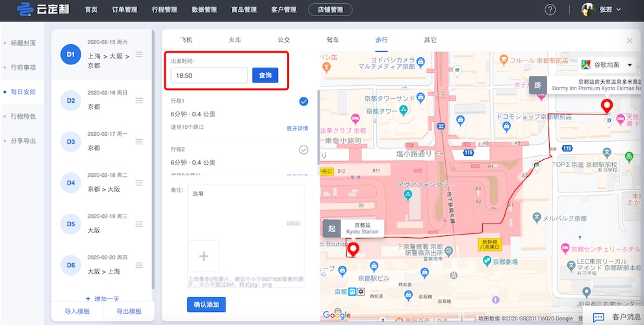
Task: Go to 行程特色 section
Action: 23,116
